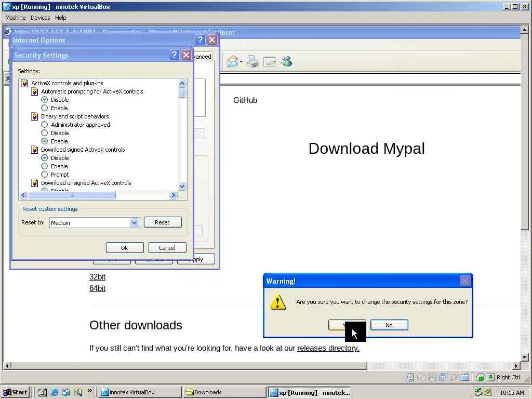This screenshot has height=399, width=532.
Task: Click the key icon in system tray
Action: 487,392
